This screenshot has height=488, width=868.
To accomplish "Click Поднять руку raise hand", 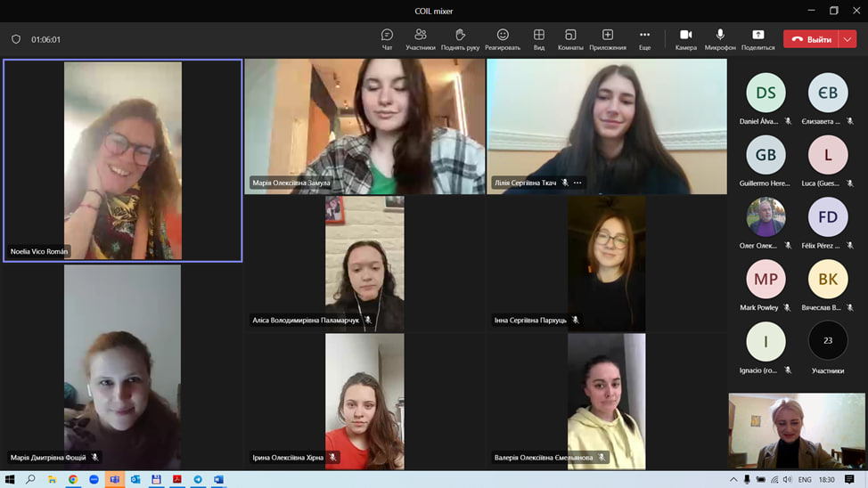I will (x=460, y=39).
